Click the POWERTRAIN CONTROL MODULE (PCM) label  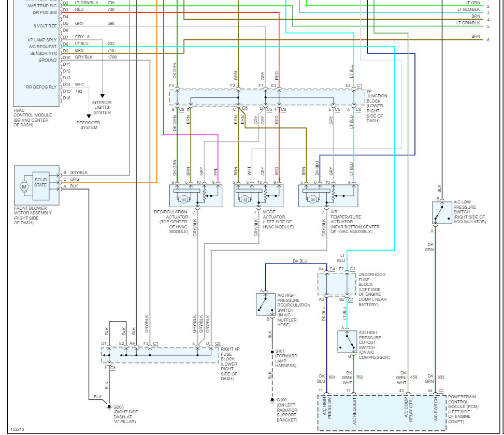coord(463,409)
